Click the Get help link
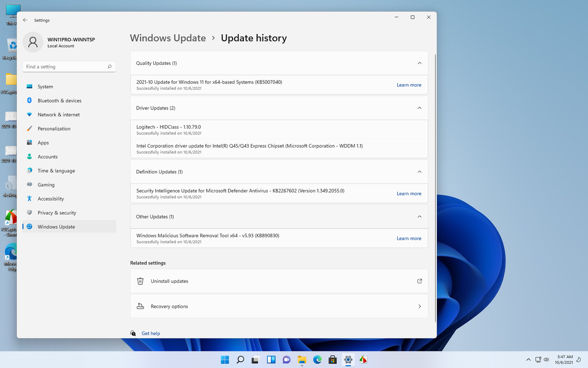 pyautogui.click(x=151, y=333)
